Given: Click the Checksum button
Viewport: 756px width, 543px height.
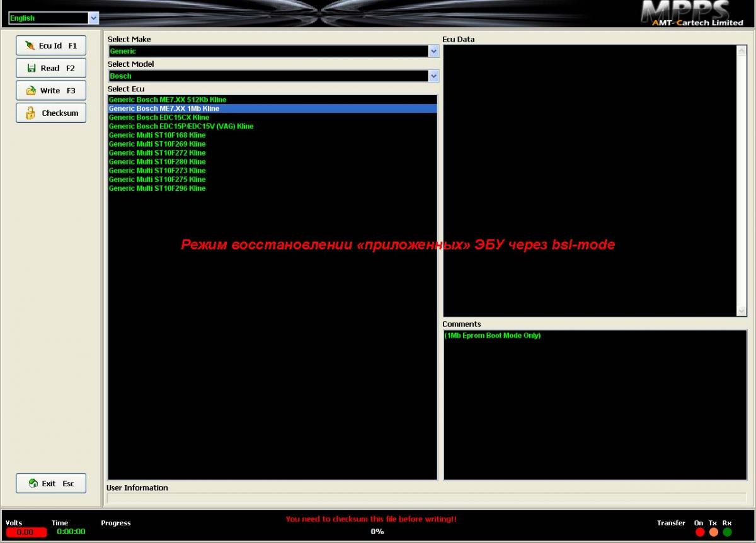Looking at the screenshot, I should [x=51, y=113].
